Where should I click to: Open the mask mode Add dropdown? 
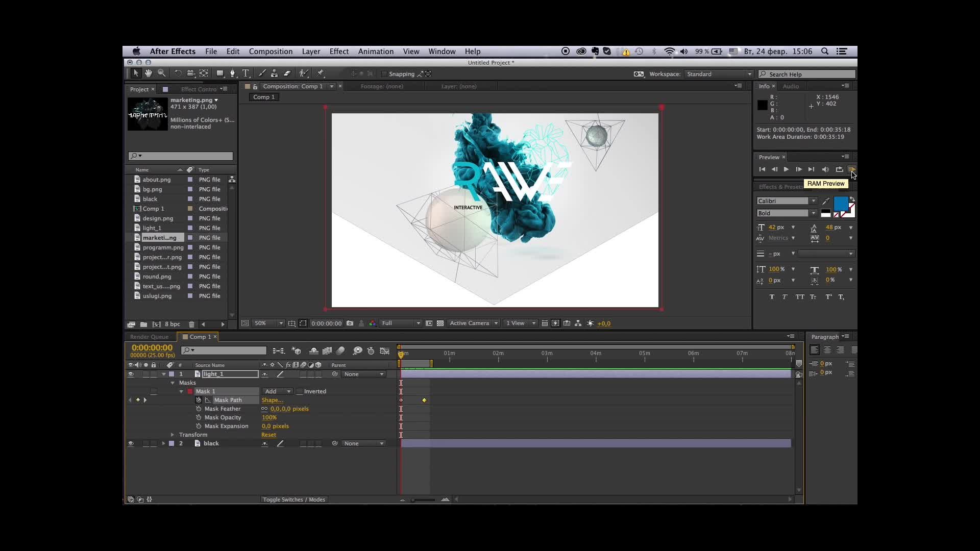click(x=277, y=391)
